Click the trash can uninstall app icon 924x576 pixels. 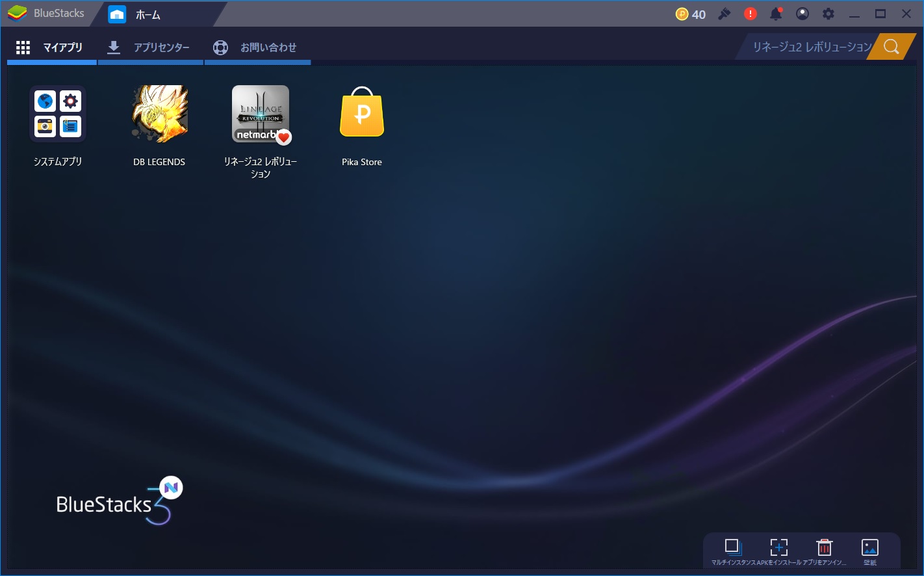tap(824, 547)
